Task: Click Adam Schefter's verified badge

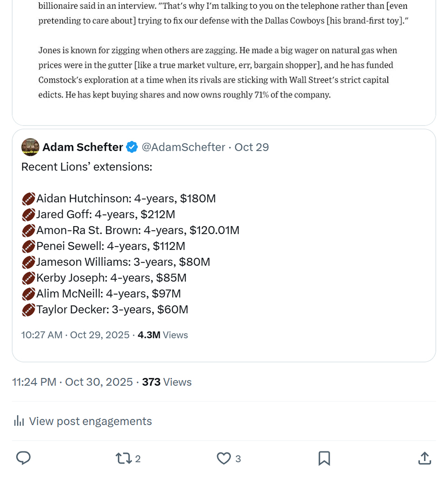Action: (x=132, y=147)
